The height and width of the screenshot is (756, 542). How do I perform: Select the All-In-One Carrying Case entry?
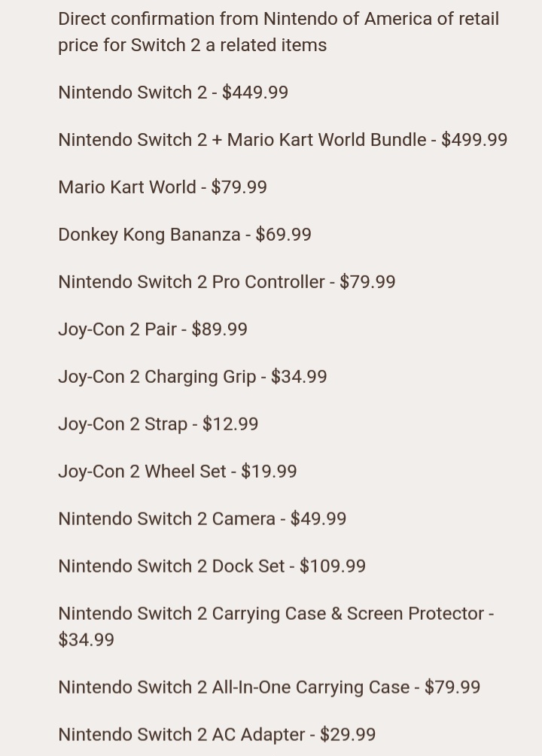[269, 687]
